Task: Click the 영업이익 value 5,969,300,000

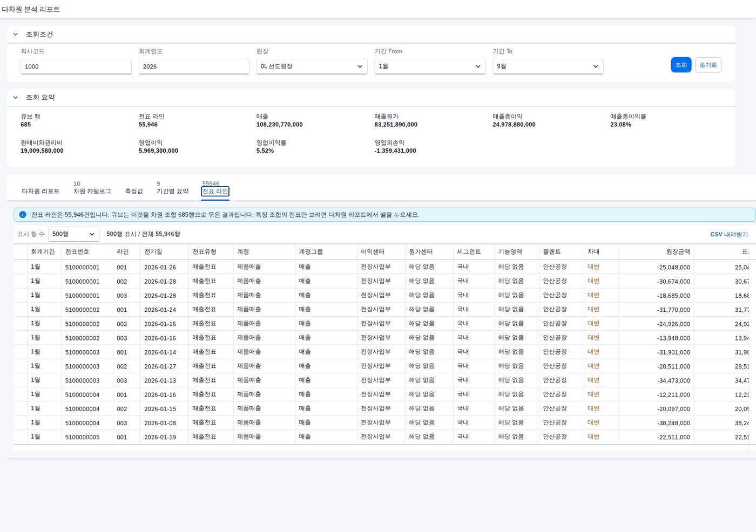Action: click(x=158, y=151)
